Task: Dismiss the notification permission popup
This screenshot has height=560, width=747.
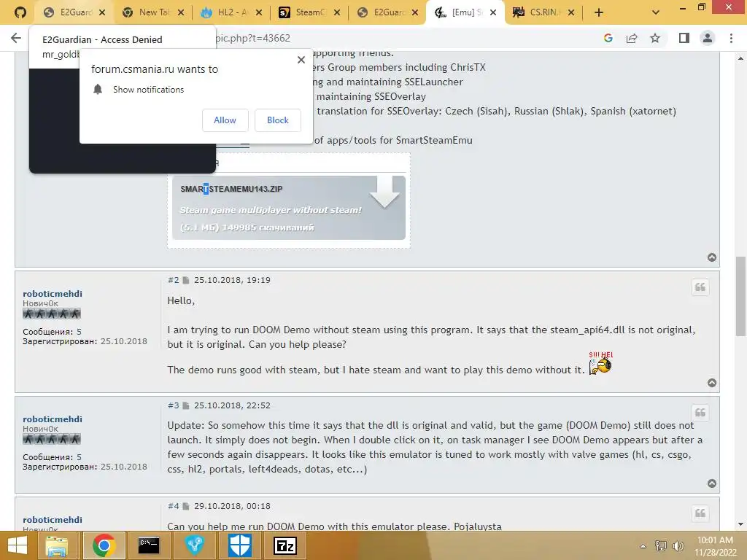Action: [301, 60]
